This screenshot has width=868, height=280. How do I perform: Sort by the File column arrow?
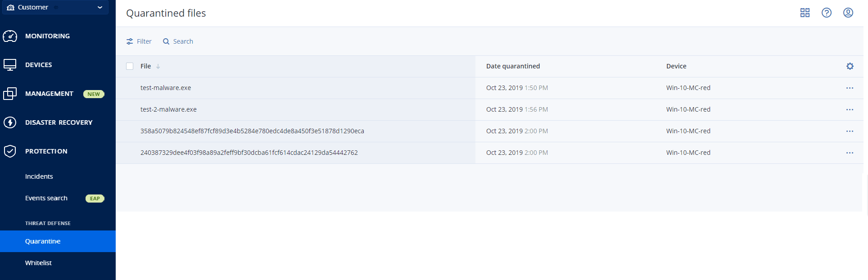pyautogui.click(x=158, y=67)
